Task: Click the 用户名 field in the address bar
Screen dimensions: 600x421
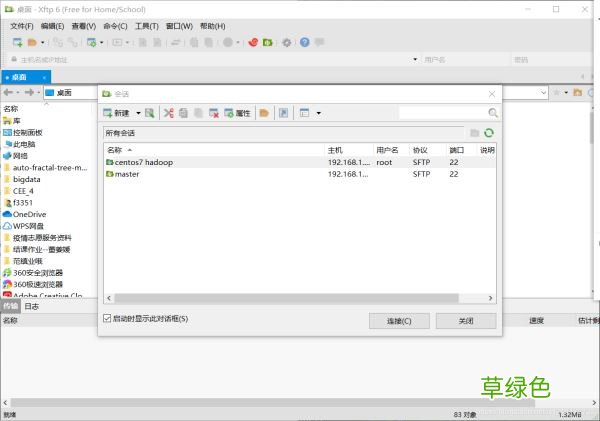Action: (465, 60)
